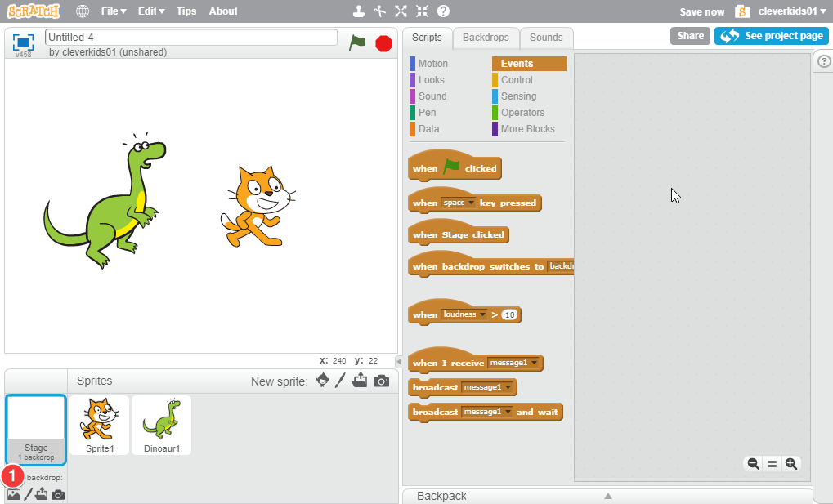Screen dimensions: 833x504
Task: Collapse the stage with small arrow
Action: point(399,362)
